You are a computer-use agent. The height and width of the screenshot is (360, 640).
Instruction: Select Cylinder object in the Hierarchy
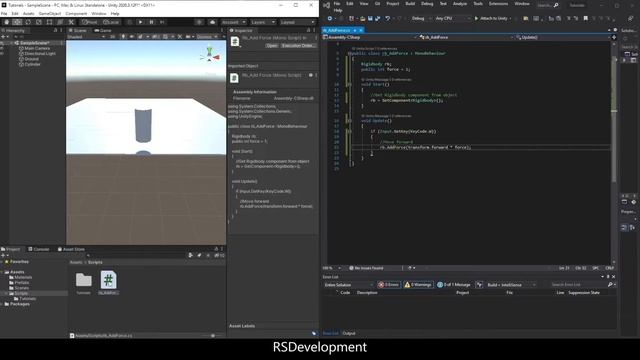(32, 64)
